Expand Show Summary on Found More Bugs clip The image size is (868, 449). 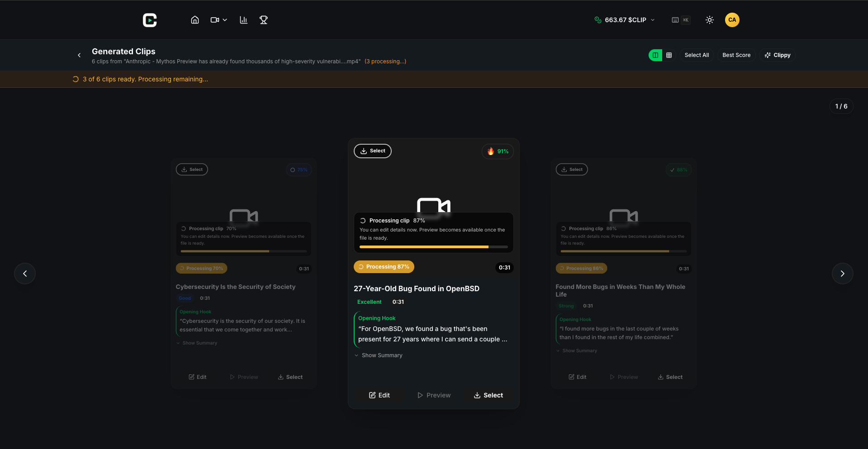577,350
